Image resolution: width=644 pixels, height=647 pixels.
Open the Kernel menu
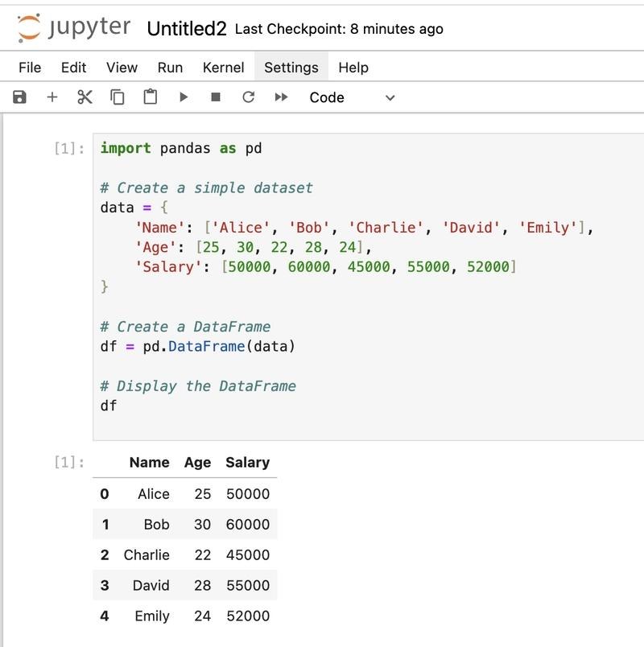point(223,68)
